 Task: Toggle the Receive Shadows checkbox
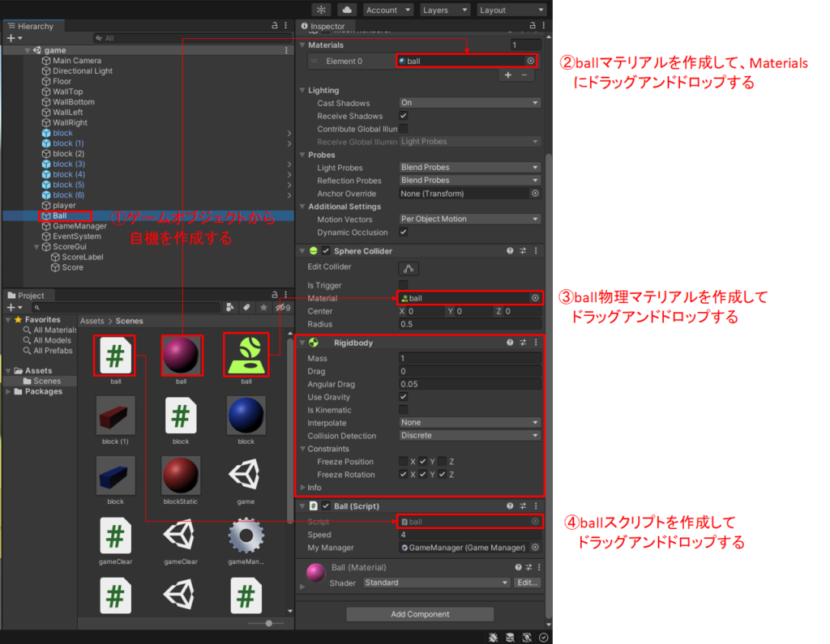coord(404,116)
